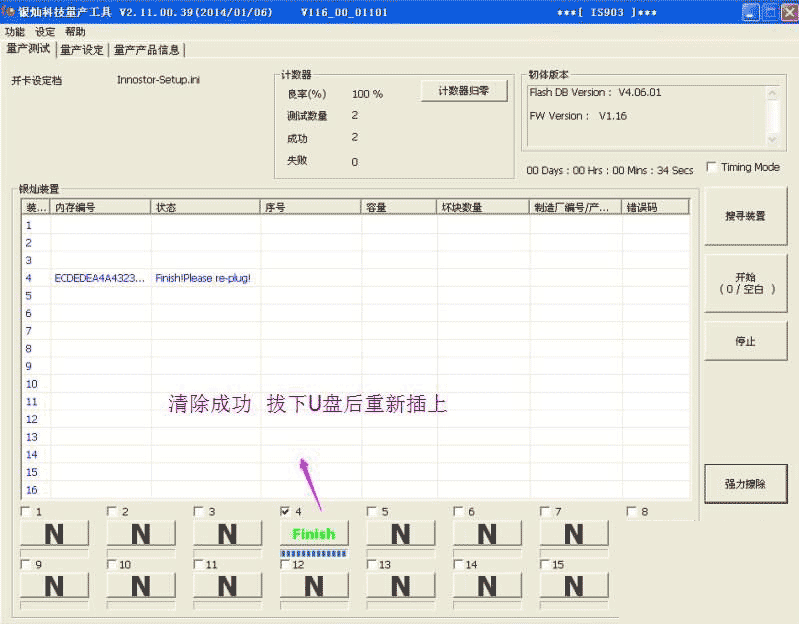The width and height of the screenshot is (799, 624).
Task: Click the N status button for port 7
Action: tap(574, 534)
